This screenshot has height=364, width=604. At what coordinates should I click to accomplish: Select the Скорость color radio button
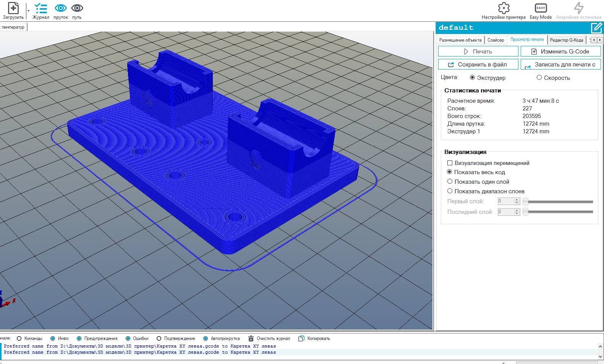(x=539, y=78)
